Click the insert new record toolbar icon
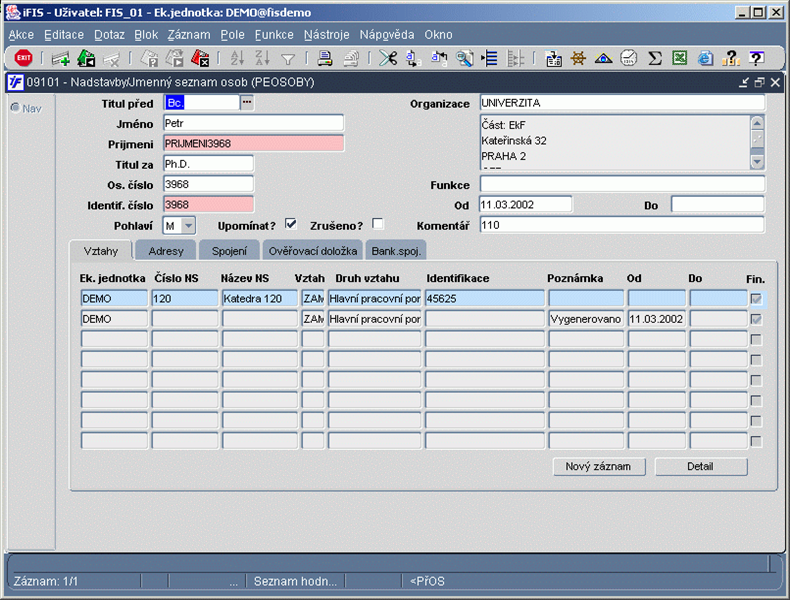 61,59
